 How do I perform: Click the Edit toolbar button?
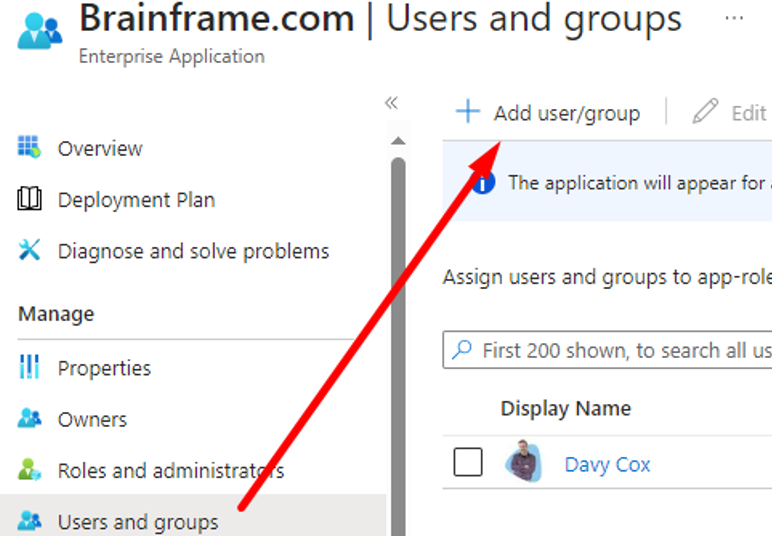click(730, 113)
